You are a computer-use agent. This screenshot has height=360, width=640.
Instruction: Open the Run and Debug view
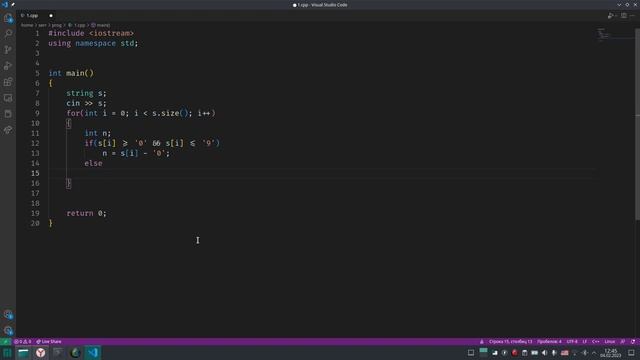click(x=8, y=66)
